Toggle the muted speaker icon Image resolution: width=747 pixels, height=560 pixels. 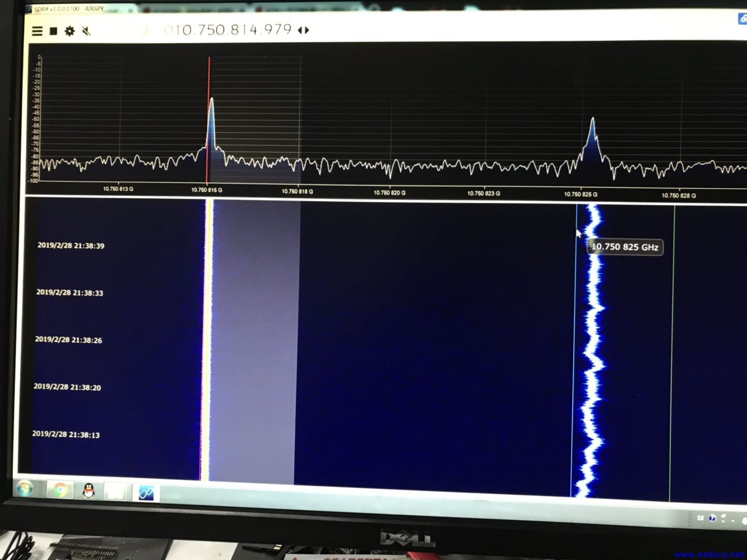pos(87,31)
